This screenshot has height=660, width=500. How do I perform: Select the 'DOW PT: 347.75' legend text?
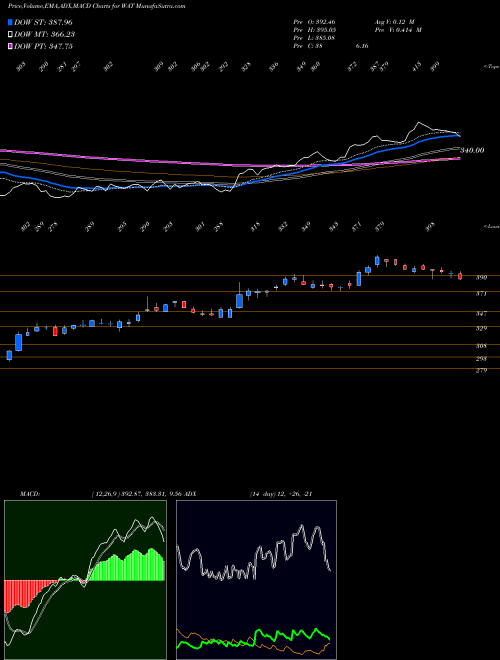[x=44, y=46]
